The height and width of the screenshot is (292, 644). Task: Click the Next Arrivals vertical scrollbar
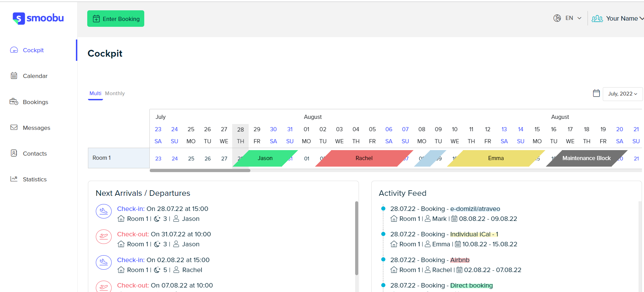pyautogui.click(x=357, y=238)
